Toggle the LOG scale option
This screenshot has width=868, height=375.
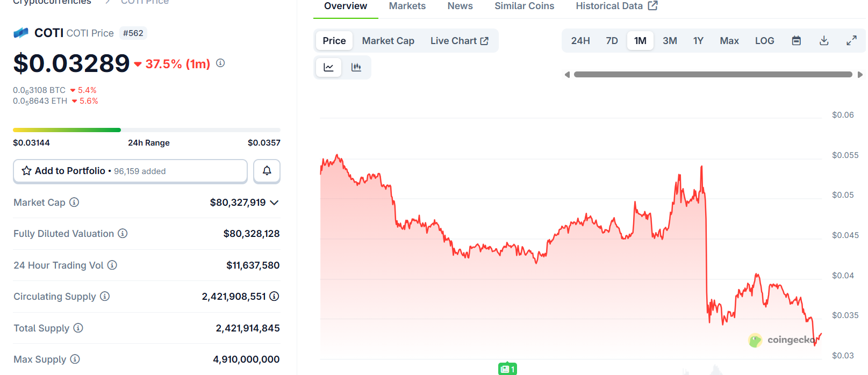[764, 41]
